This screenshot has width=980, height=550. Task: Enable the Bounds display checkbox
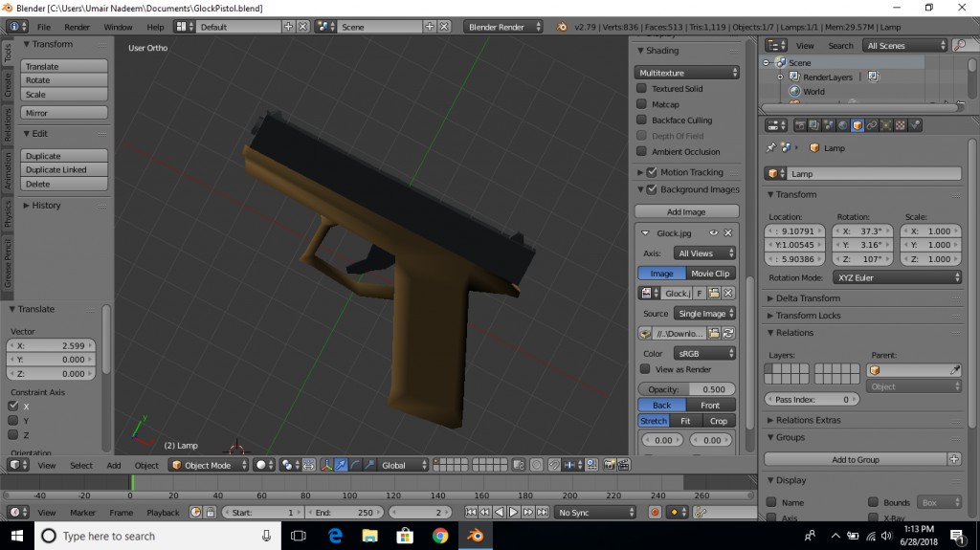click(873, 502)
